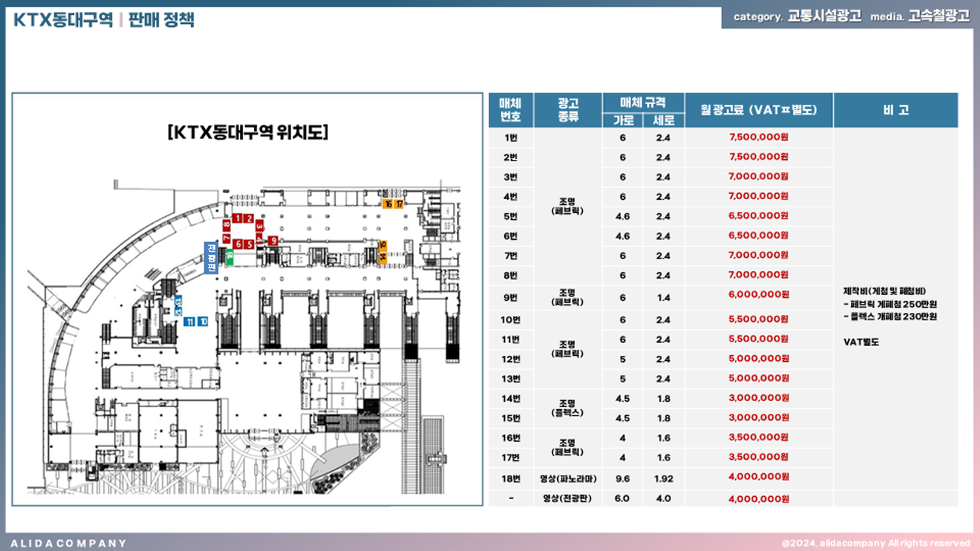Click the KTX동대구역 위치도 map title
Viewport: 980px width, 551px height.
tap(247, 133)
